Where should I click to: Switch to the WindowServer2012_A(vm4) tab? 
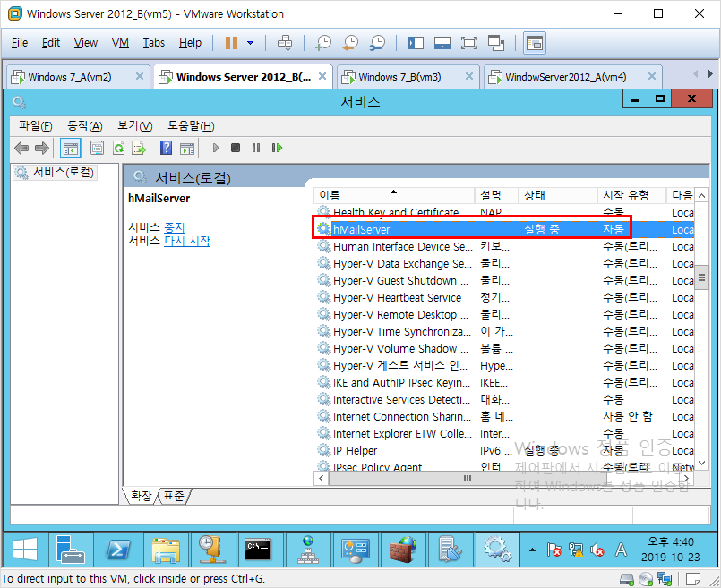(x=565, y=77)
